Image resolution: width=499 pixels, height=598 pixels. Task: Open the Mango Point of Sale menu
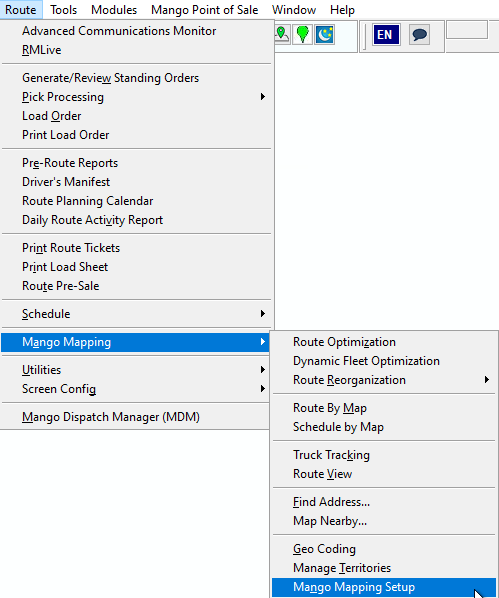204,10
